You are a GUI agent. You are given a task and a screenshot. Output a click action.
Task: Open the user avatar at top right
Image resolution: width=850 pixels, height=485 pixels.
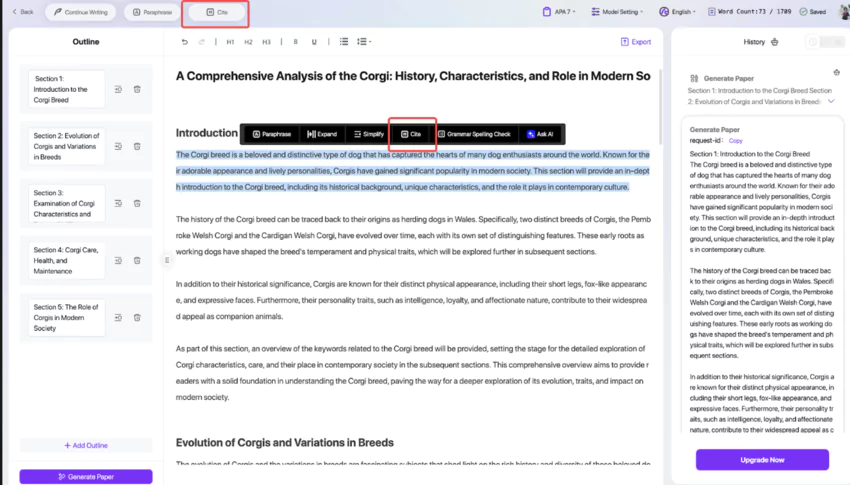(x=843, y=12)
